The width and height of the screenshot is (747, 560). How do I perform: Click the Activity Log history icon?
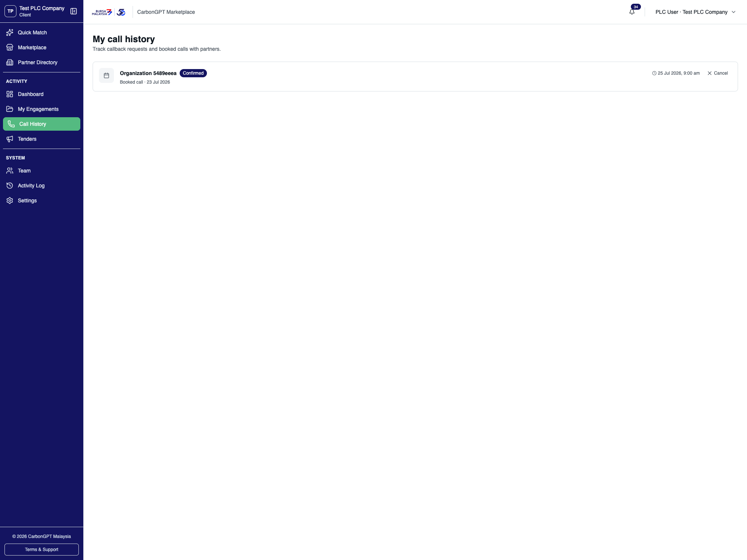10,186
